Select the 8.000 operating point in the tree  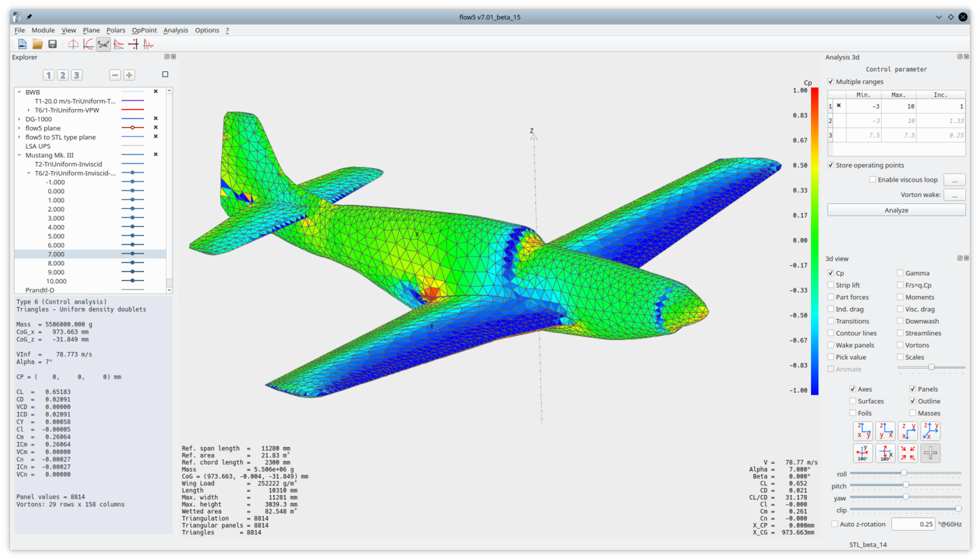56,263
